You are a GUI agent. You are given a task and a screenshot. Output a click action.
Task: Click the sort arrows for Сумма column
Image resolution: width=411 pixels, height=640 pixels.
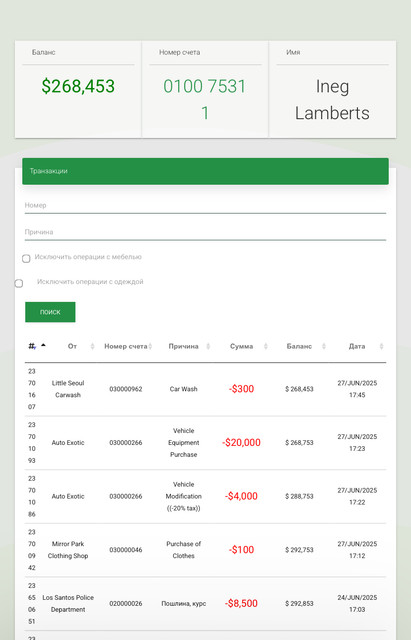pyautogui.click(x=266, y=346)
